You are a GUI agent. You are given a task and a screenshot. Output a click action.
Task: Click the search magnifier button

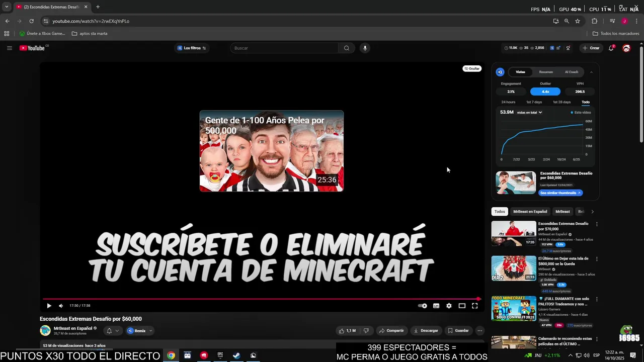coord(346,48)
